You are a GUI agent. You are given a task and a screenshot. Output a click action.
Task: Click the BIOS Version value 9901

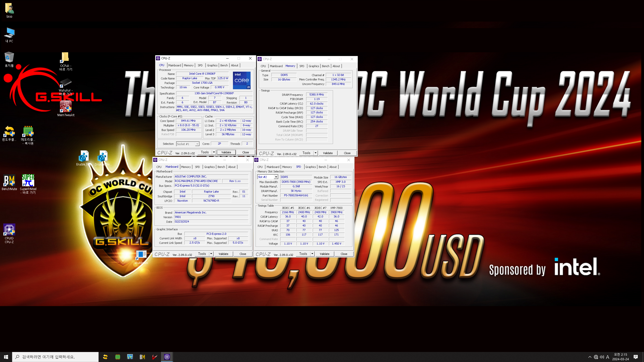(211, 217)
